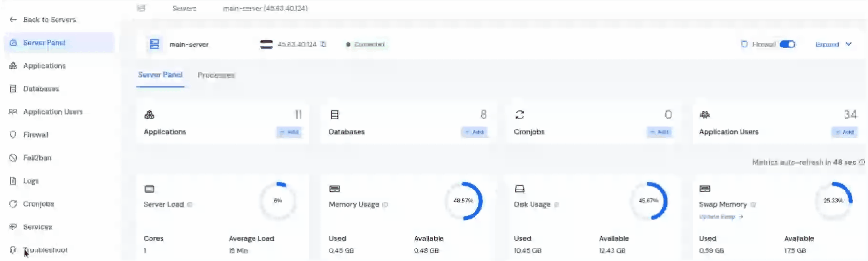868x261 pixels.
Task: Click the 48.57% memory usage gauge
Action: pyautogui.click(x=463, y=201)
